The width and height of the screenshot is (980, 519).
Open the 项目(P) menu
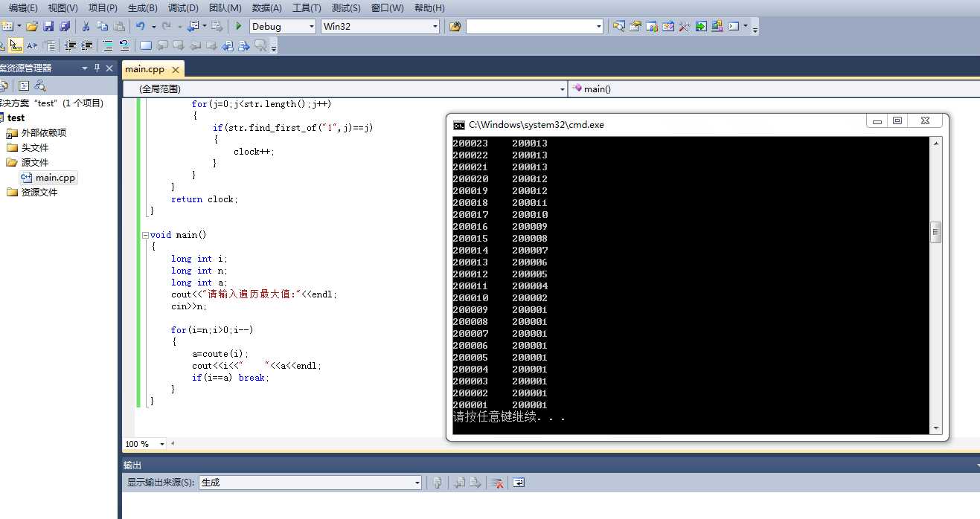[x=103, y=7]
